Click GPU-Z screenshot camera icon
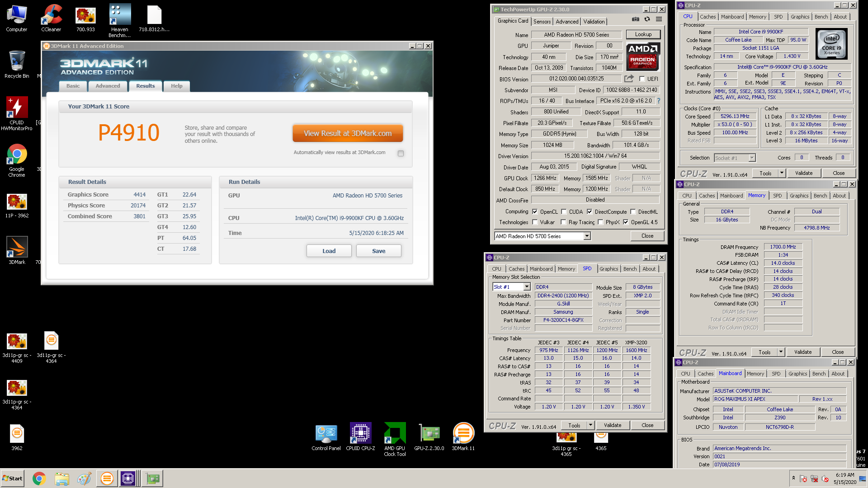868x488 pixels. point(635,19)
